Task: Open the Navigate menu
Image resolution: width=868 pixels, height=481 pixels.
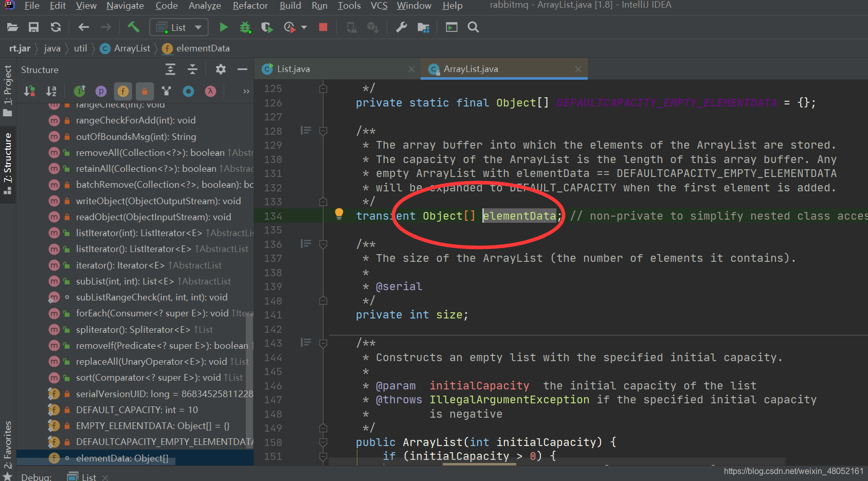Action: click(125, 6)
